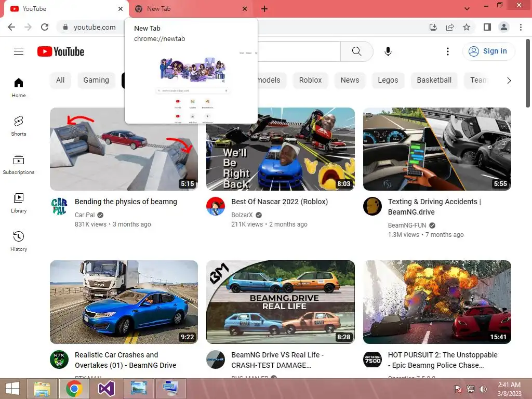Click the volume icon in system tray

coord(483,389)
